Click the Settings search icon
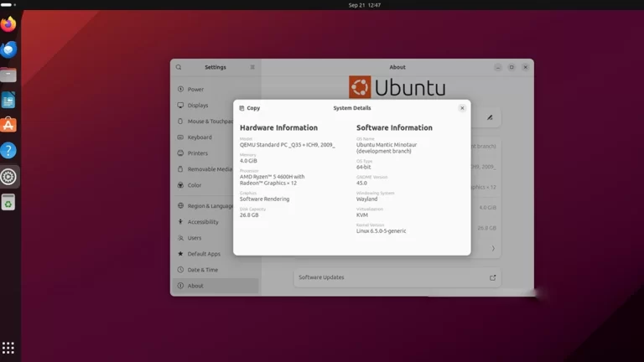Image resolution: width=644 pixels, height=362 pixels. (x=179, y=67)
